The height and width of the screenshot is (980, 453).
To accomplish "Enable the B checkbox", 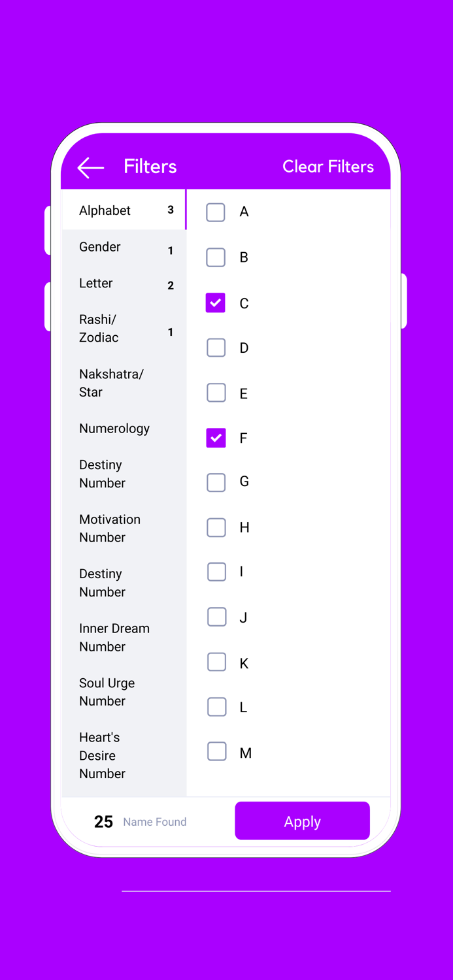I will [x=216, y=257].
